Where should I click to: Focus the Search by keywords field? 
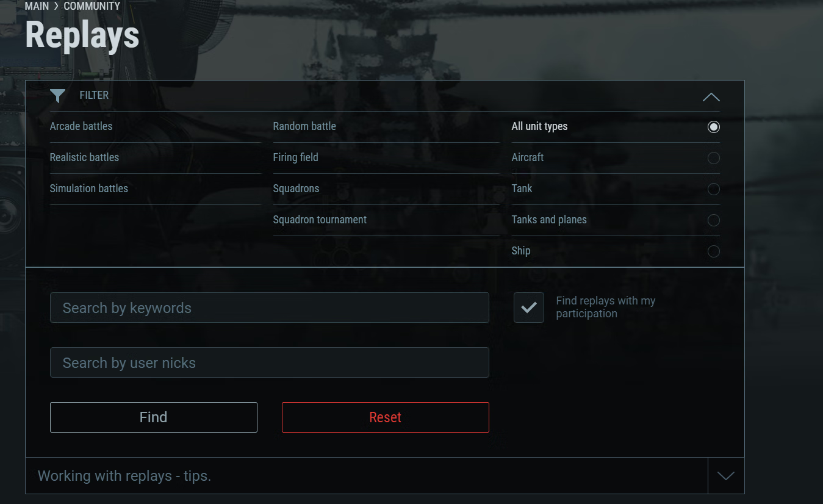(270, 308)
